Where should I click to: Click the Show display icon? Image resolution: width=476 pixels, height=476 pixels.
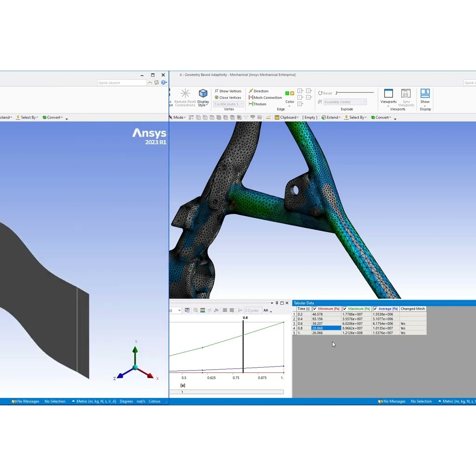point(425,97)
